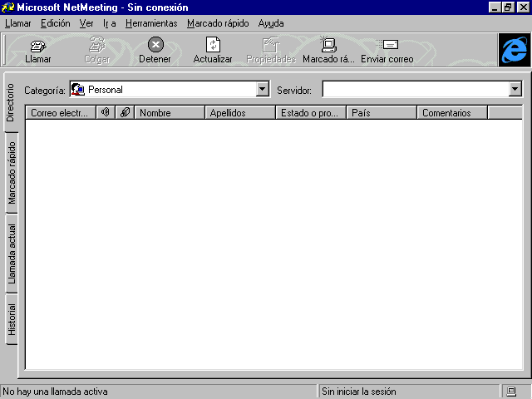Open the Llamar menu
This screenshot has height=399, width=532.
[x=18, y=23]
